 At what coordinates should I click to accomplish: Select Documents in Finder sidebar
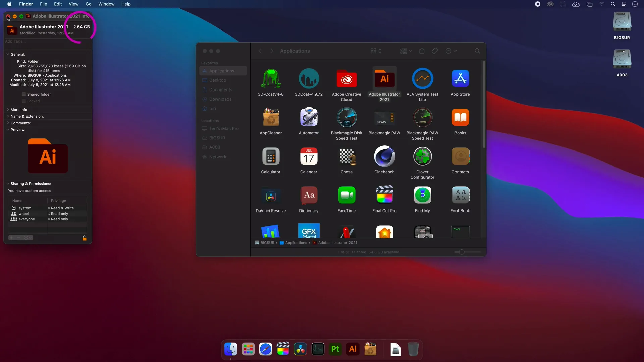point(223,90)
